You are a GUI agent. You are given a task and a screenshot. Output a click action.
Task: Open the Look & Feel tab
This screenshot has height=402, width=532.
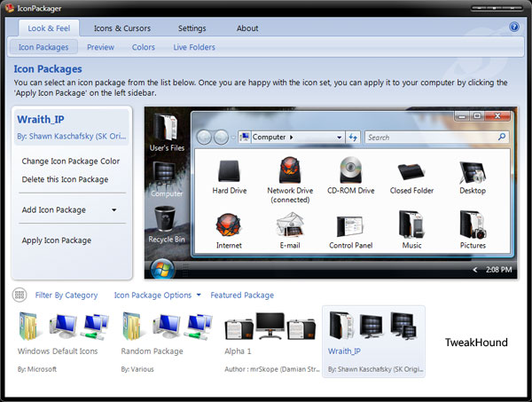49,28
